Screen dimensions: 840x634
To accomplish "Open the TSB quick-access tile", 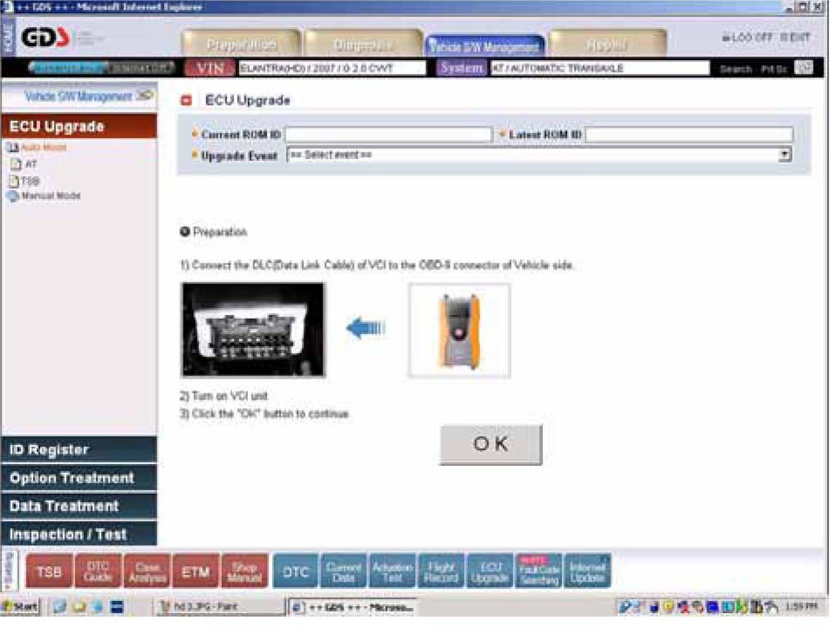I will click(x=49, y=571).
